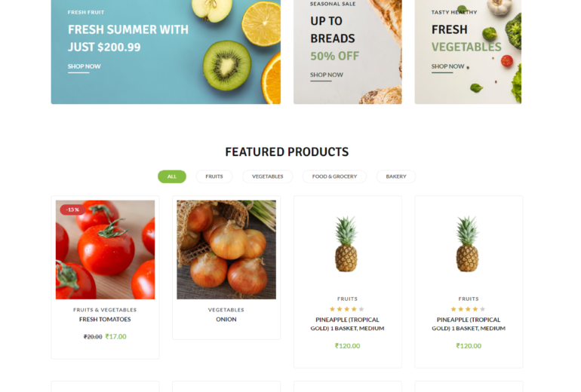
Task: Click Fruits & Vegetables category above tomatoes
Action: pos(105,310)
